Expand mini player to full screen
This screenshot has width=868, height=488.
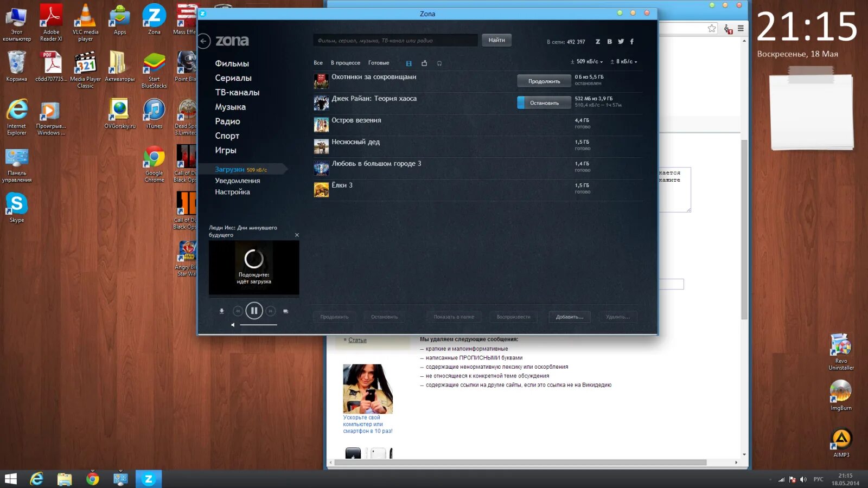286,311
